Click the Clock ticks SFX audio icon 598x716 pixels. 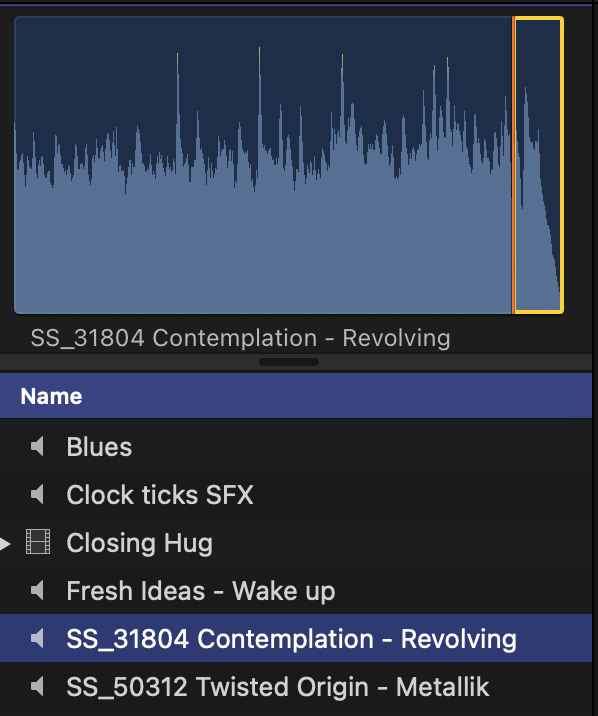point(37,495)
